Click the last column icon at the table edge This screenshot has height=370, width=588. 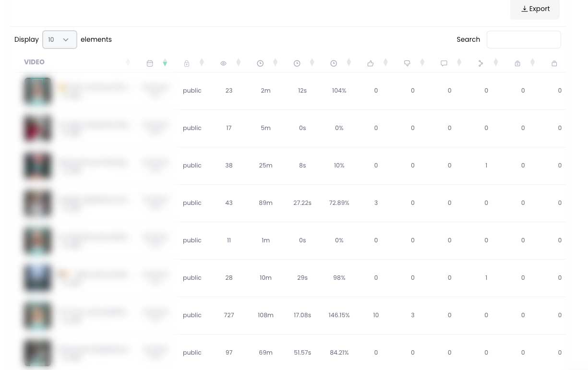[x=554, y=63]
